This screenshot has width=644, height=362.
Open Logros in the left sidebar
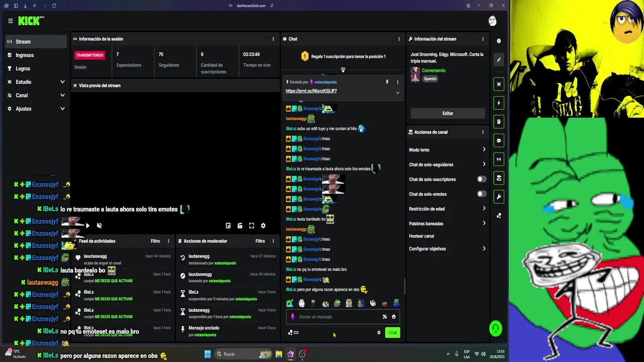click(x=36, y=68)
